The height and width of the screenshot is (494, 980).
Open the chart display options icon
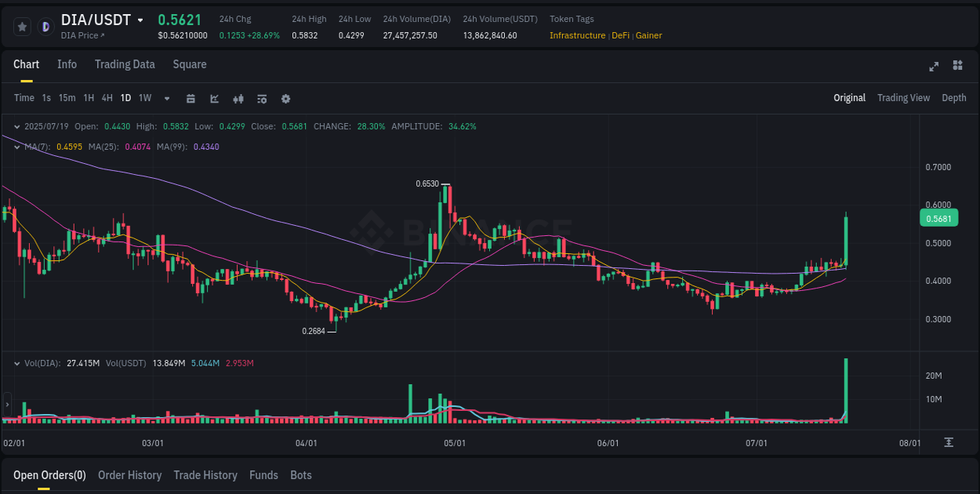[x=262, y=99]
